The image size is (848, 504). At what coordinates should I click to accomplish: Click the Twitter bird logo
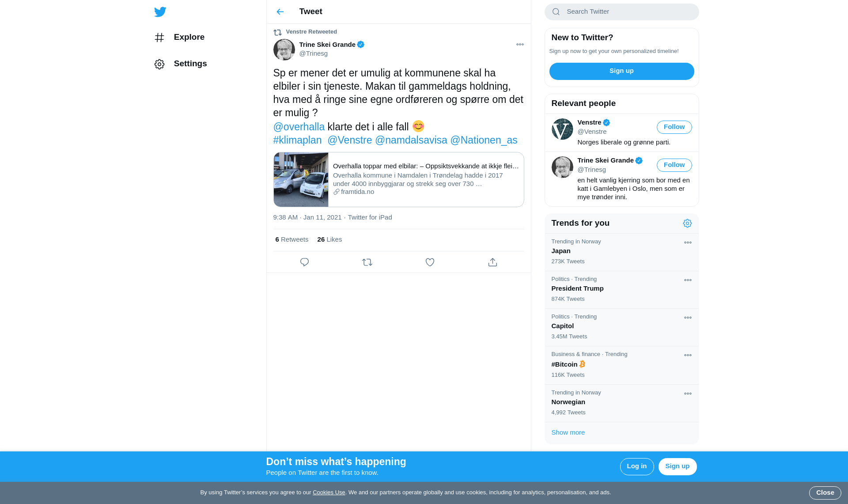160,12
